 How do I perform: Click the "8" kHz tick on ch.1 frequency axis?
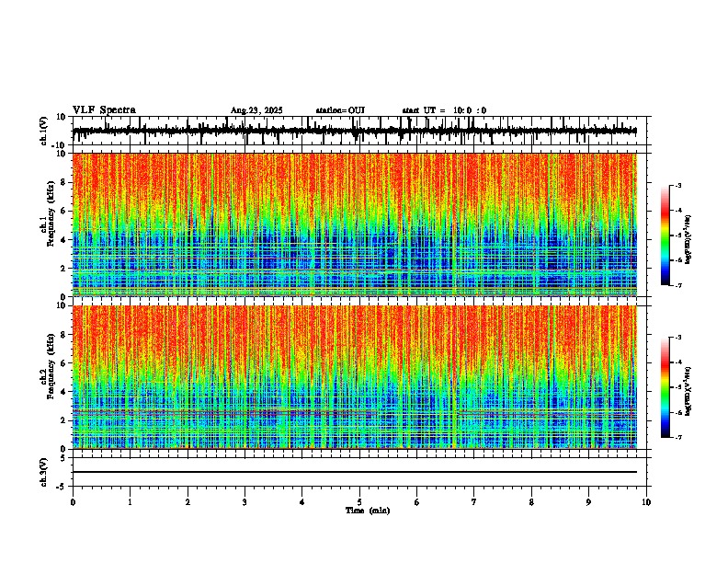coord(64,182)
